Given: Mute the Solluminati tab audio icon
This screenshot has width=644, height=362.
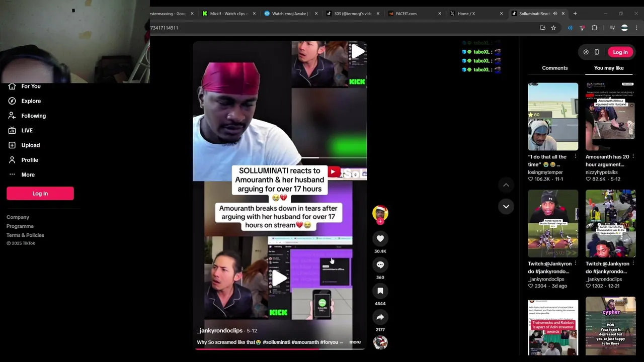Looking at the screenshot, I should [555, 14].
